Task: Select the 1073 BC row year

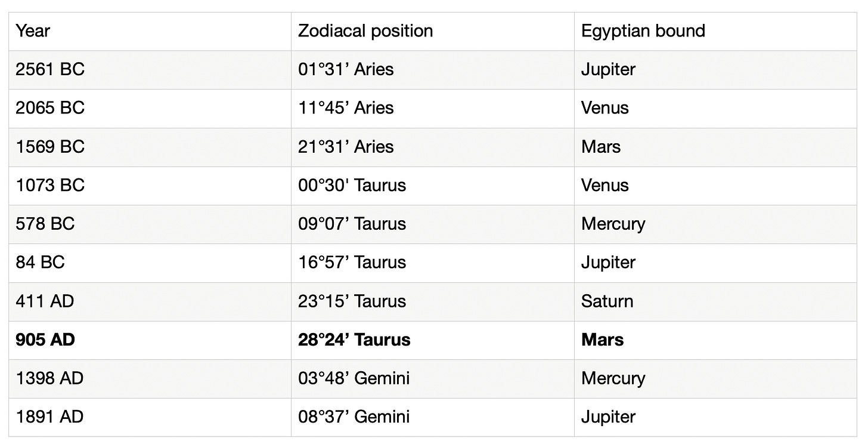Action: point(150,186)
